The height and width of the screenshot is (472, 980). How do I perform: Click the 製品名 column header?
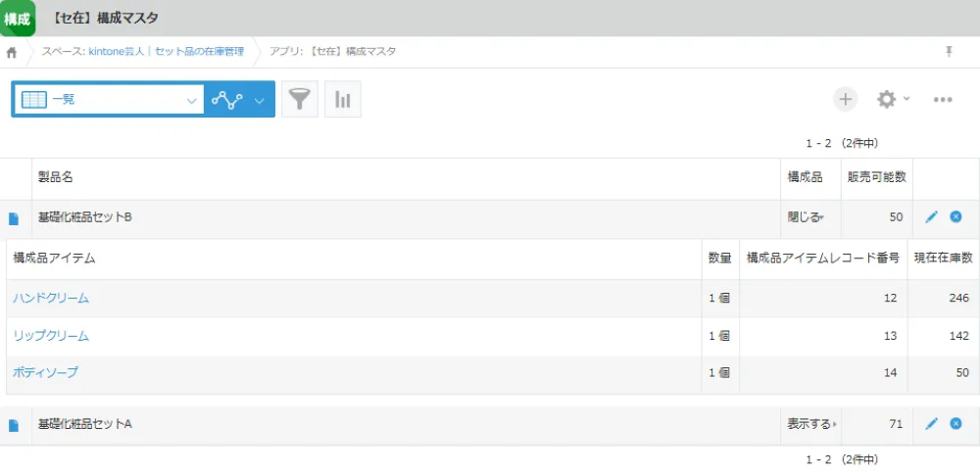click(55, 177)
